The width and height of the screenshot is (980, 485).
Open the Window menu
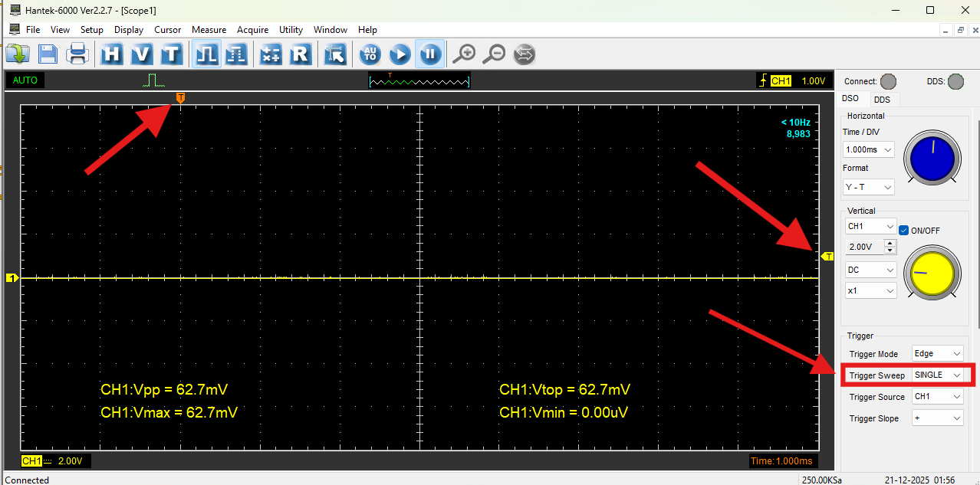[331, 30]
